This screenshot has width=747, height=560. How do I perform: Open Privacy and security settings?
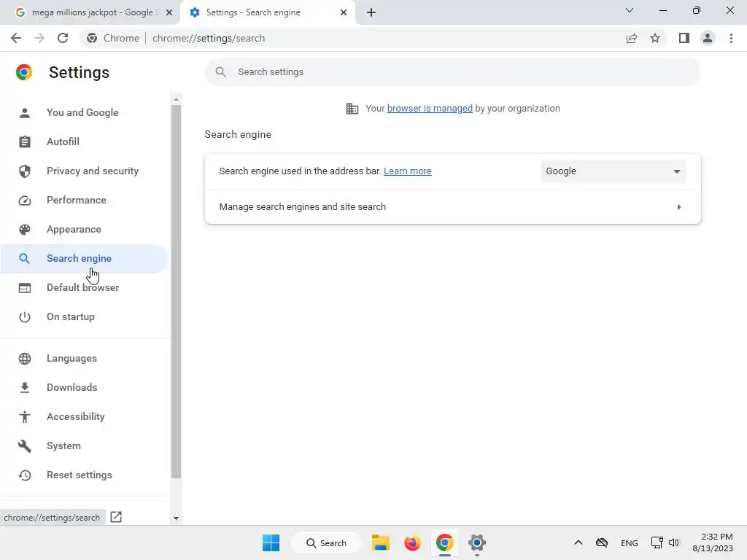click(85, 171)
